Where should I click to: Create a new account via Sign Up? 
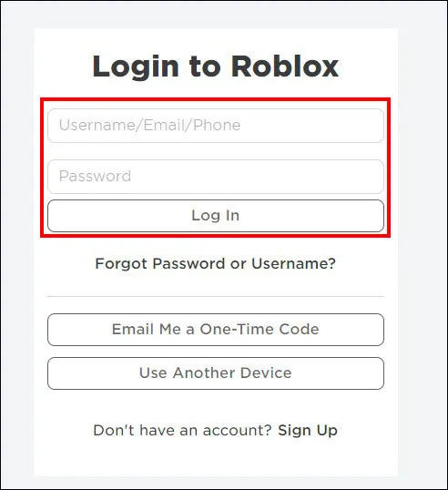[x=308, y=430]
